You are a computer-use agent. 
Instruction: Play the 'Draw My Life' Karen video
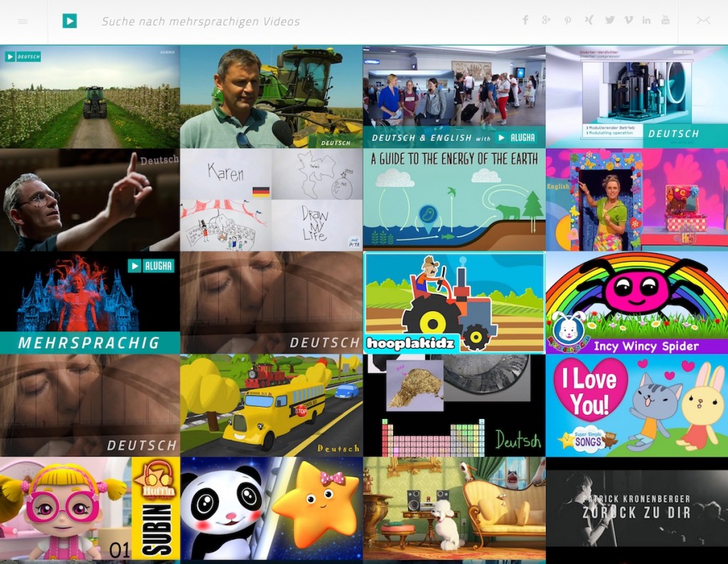point(271,200)
